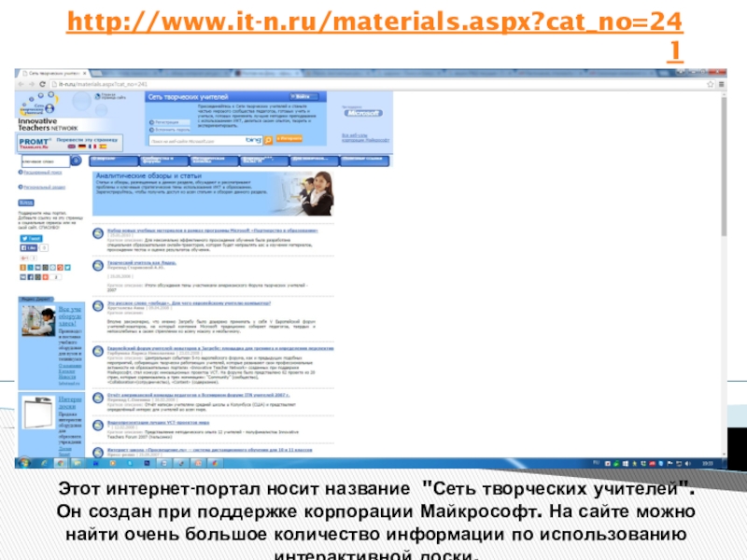
Task: Click the orange it-n.ru URL heading link
Action: (375, 35)
